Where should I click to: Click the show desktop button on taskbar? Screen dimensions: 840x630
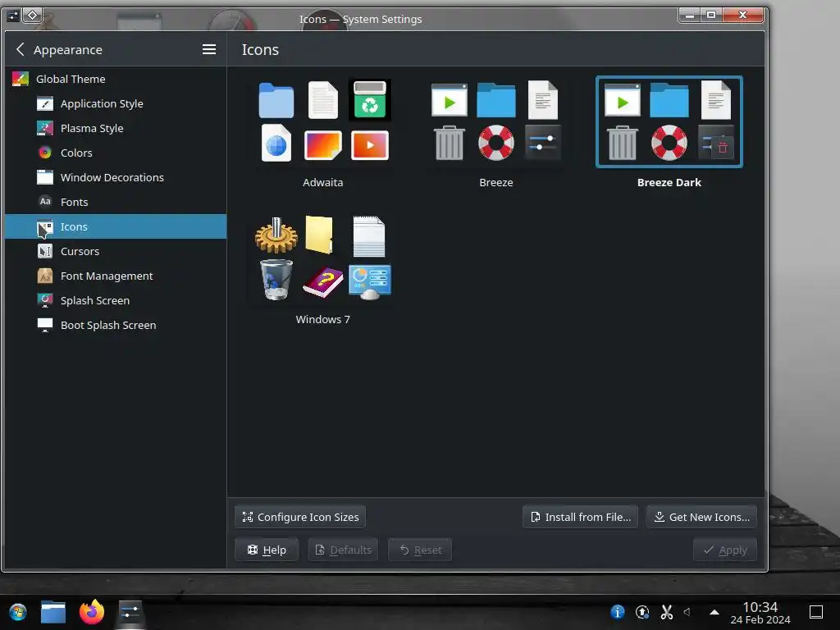[x=816, y=612]
